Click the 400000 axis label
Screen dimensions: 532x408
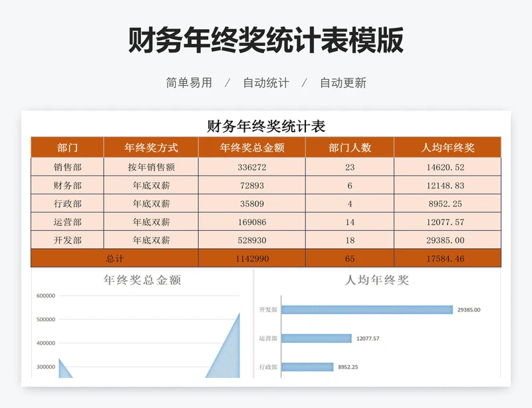coord(46,343)
